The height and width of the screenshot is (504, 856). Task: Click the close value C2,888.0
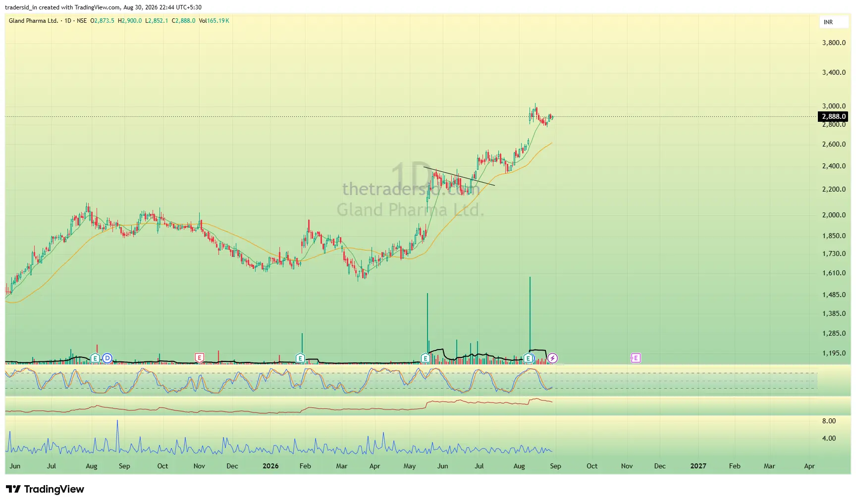(184, 21)
